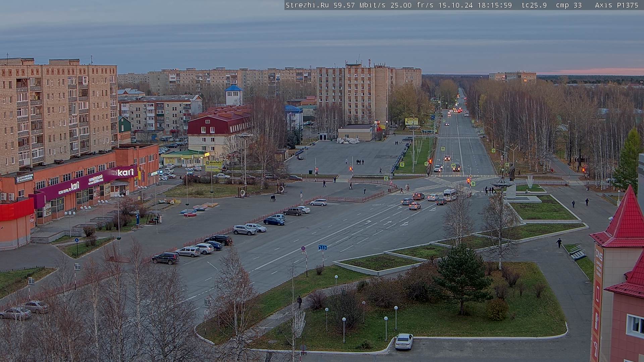Select the Axis P1375 camera model text
The image size is (644, 362).
point(617,5)
